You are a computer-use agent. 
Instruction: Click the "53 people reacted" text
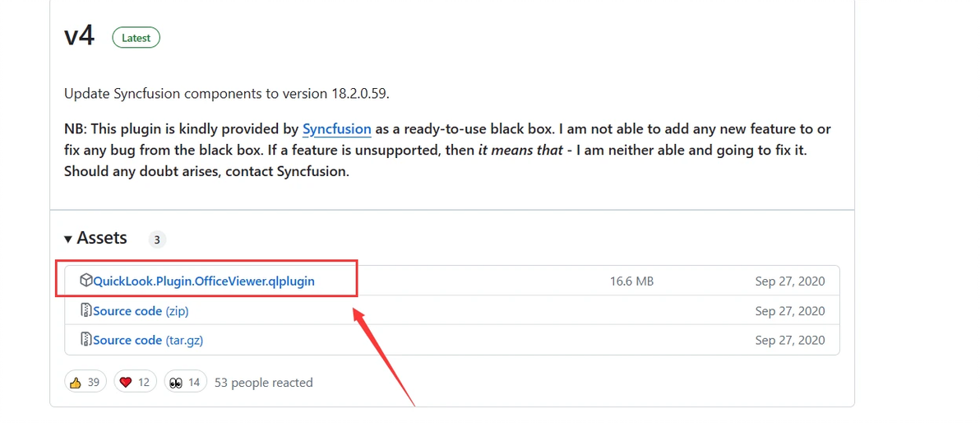(263, 382)
